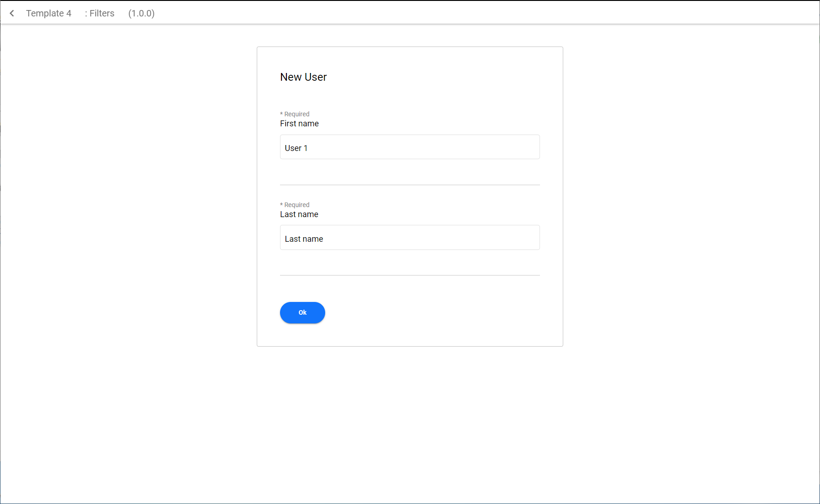Click empty card area right of New User heading
This screenshot has height=504, width=820.
click(x=433, y=77)
